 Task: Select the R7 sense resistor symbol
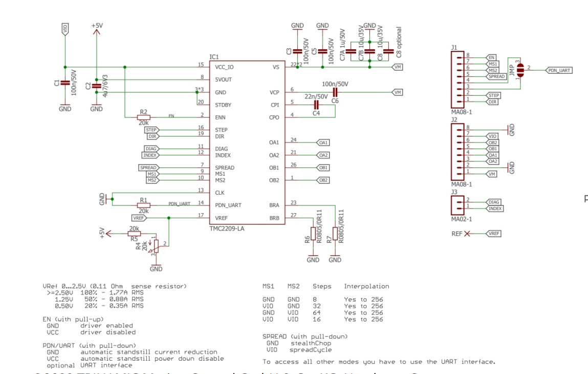(335, 234)
